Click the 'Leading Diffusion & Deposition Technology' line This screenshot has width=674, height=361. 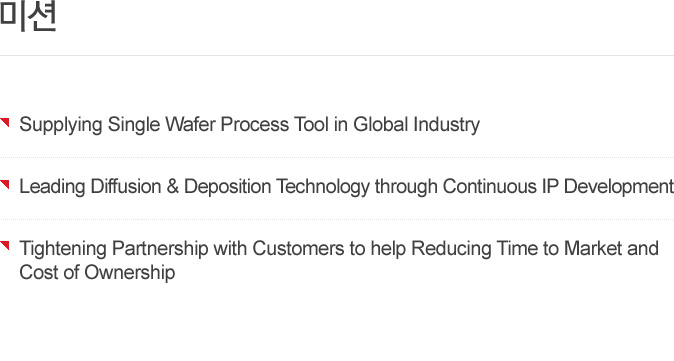[x=346, y=187]
